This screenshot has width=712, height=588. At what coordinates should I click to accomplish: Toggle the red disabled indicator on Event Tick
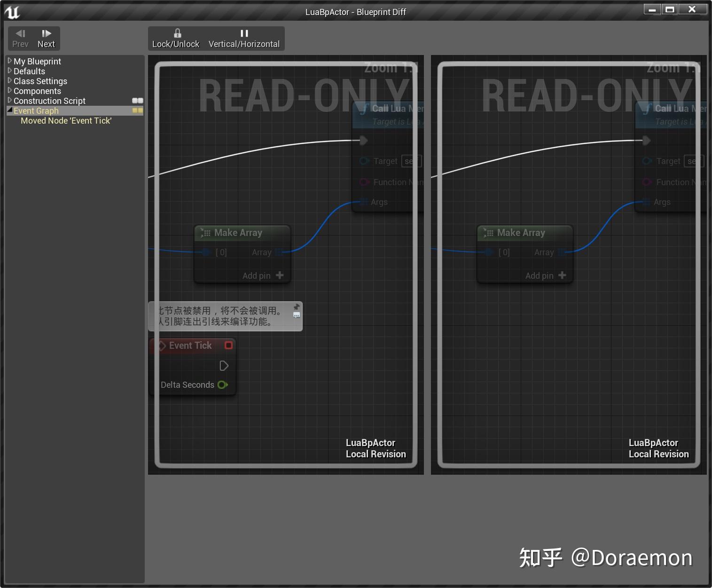pos(229,345)
